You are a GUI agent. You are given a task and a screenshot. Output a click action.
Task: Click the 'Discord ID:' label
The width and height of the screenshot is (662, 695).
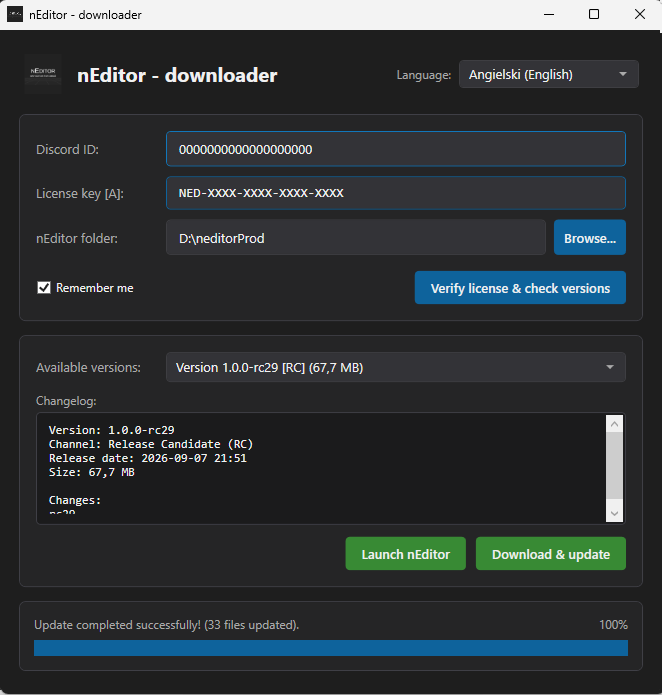pos(67,149)
